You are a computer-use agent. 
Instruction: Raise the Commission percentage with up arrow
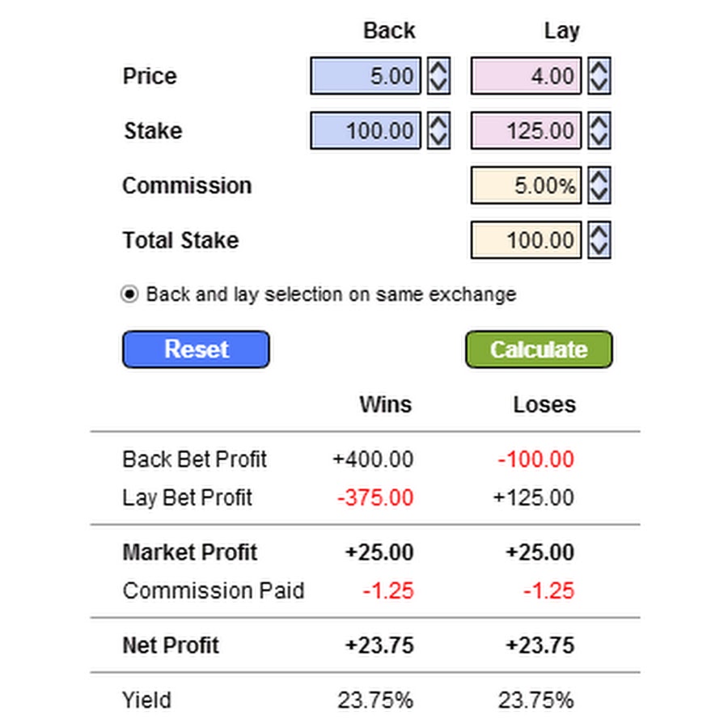(599, 178)
